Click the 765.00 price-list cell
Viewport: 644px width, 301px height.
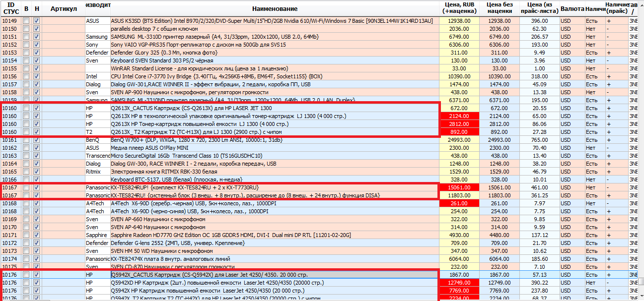540,140
